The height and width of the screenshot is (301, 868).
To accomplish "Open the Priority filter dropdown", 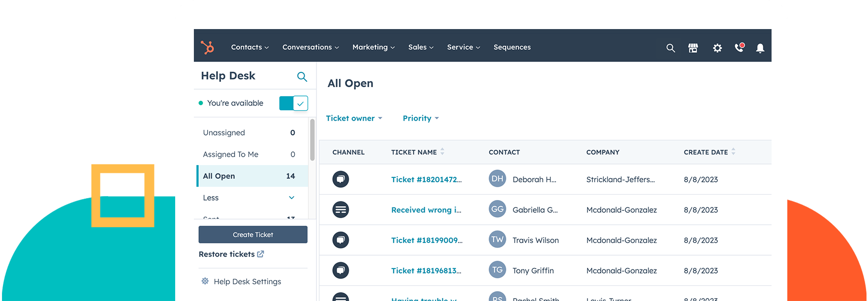I will pyautogui.click(x=421, y=118).
